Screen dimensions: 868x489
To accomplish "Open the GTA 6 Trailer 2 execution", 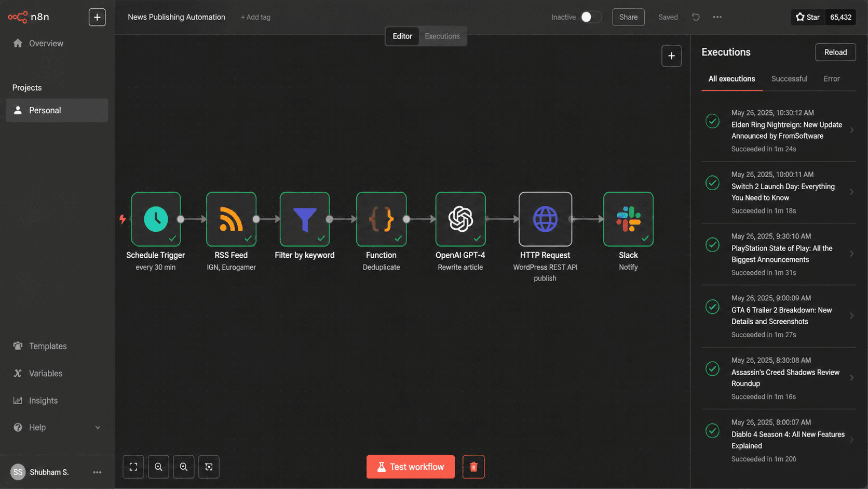I will pos(779,316).
